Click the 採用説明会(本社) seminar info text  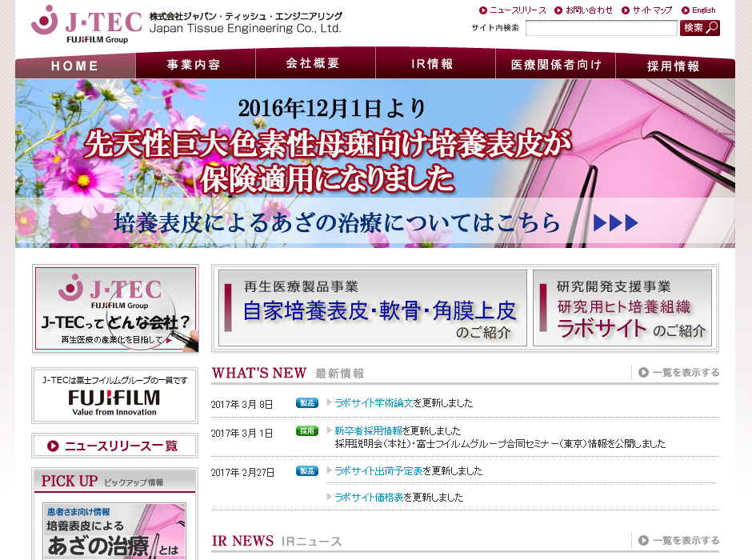click(x=500, y=443)
